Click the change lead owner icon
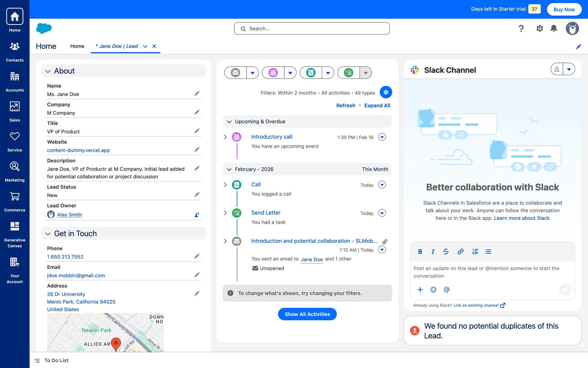 [197, 215]
